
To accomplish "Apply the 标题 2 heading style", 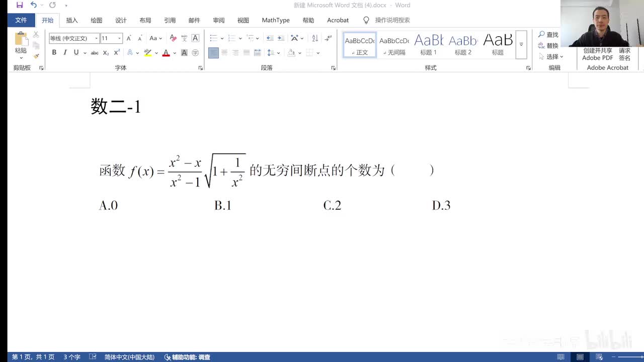I will tap(463, 45).
